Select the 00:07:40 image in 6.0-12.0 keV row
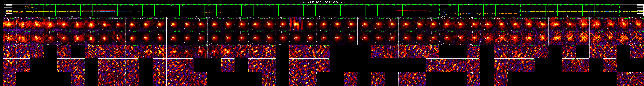This screenshot has height=86, width=644. [23, 38]
